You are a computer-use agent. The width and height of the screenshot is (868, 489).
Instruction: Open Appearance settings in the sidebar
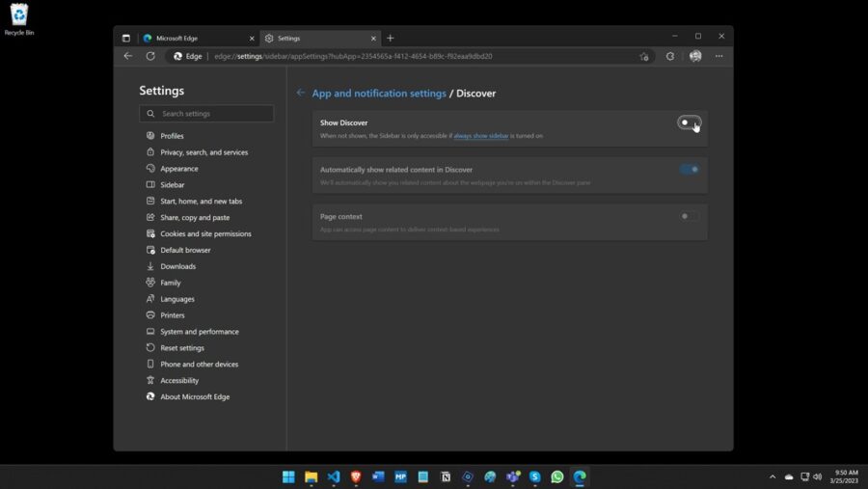[179, 169]
